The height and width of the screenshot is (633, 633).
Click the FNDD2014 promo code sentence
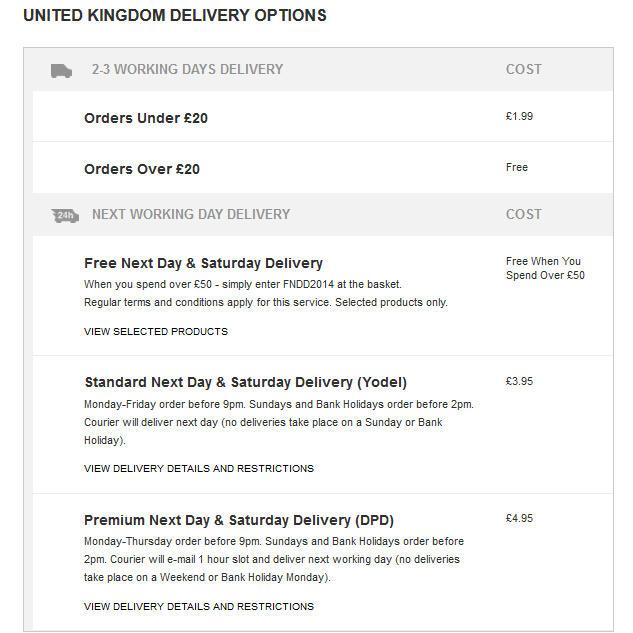tap(243, 284)
